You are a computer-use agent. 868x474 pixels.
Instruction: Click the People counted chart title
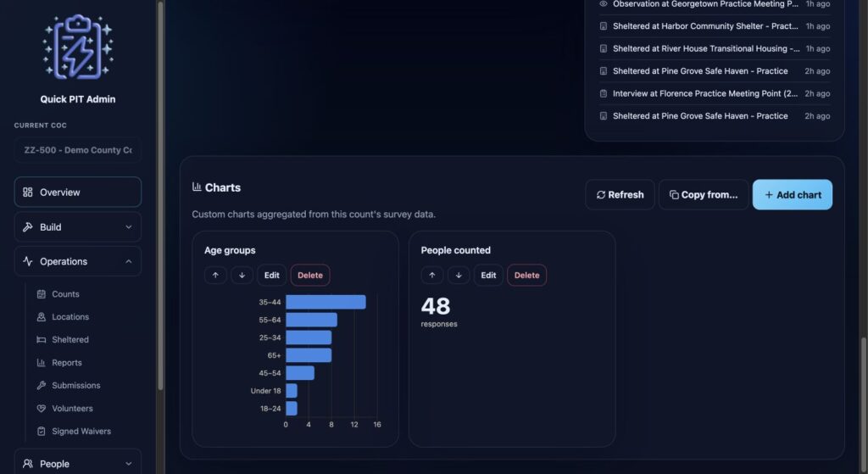coord(455,250)
